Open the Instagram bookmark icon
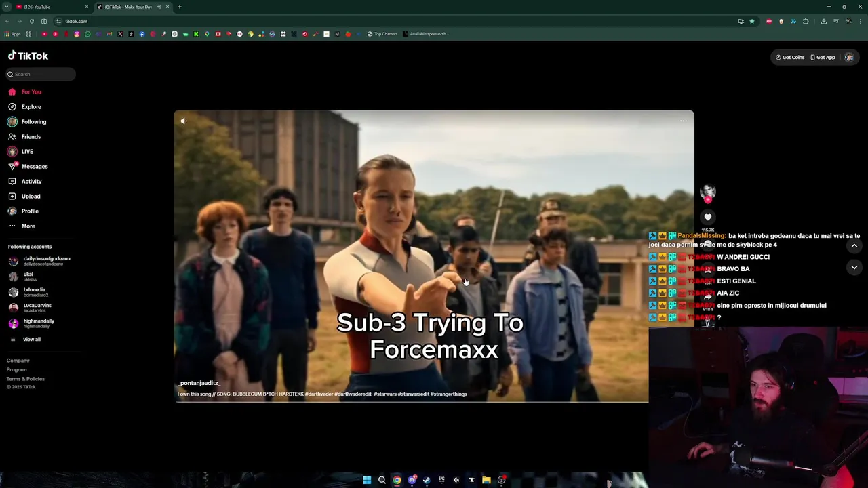The image size is (868, 488). pos(77,34)
